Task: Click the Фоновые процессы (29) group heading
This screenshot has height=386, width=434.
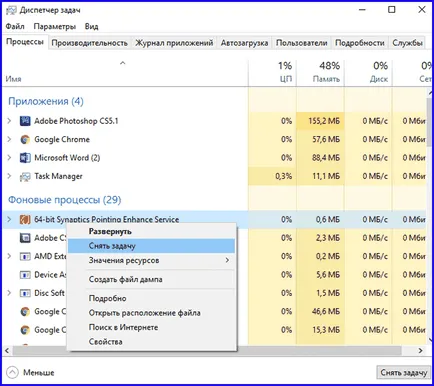Action: [65, 200]
